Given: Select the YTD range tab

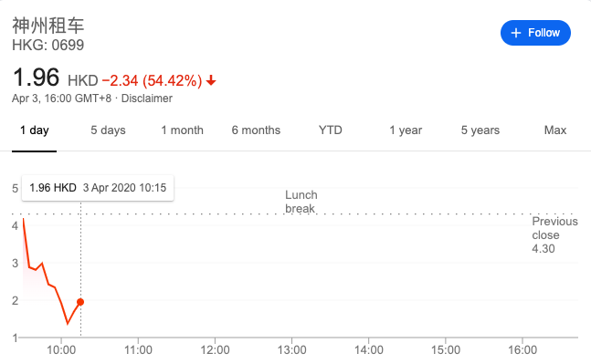Looking at the screenshot, I should [330, 130].
